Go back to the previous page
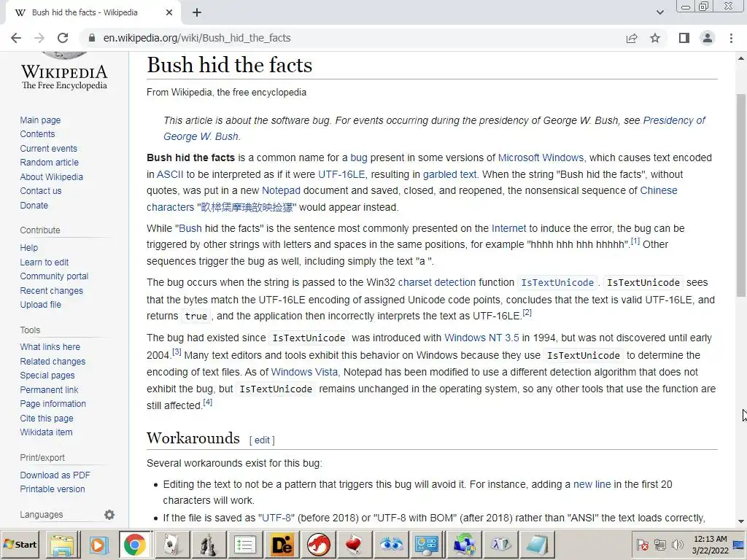Screen dimensions: 747x560 tap(16, 38)
